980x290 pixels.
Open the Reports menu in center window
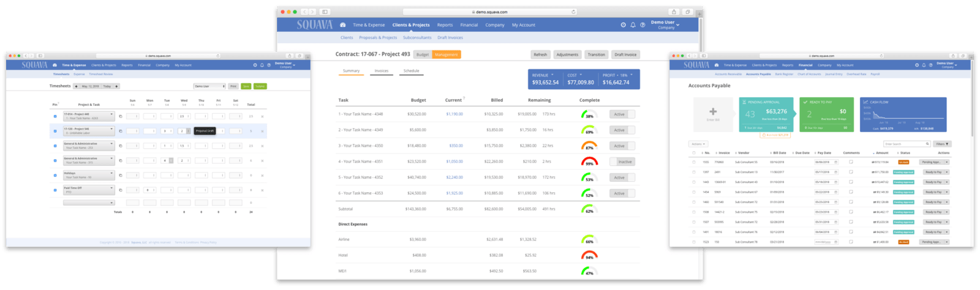pos(445,25)
